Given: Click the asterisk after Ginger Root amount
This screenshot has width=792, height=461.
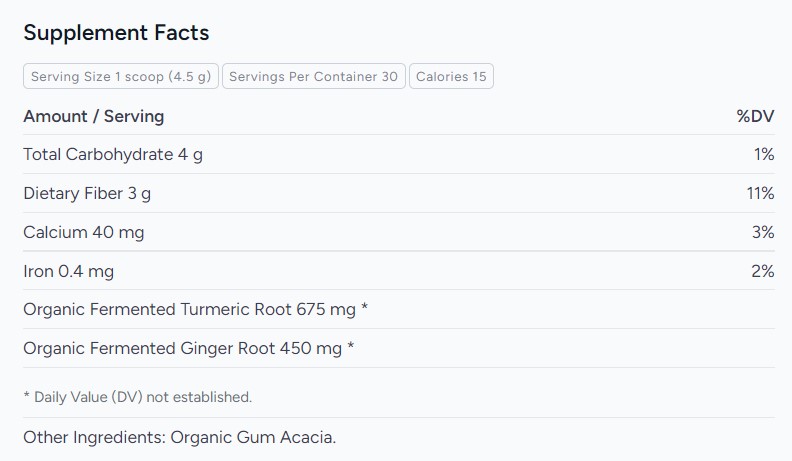Looking at the screenshot, I should 351,346.
